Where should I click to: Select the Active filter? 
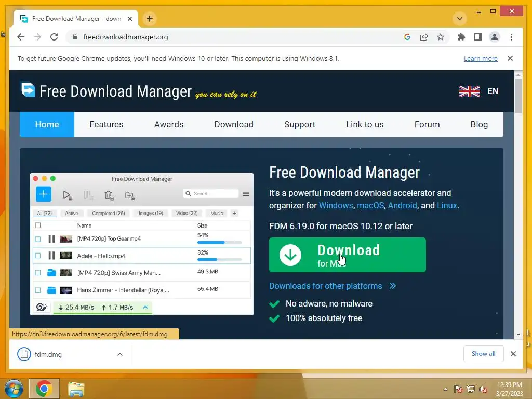pos(72,213)
